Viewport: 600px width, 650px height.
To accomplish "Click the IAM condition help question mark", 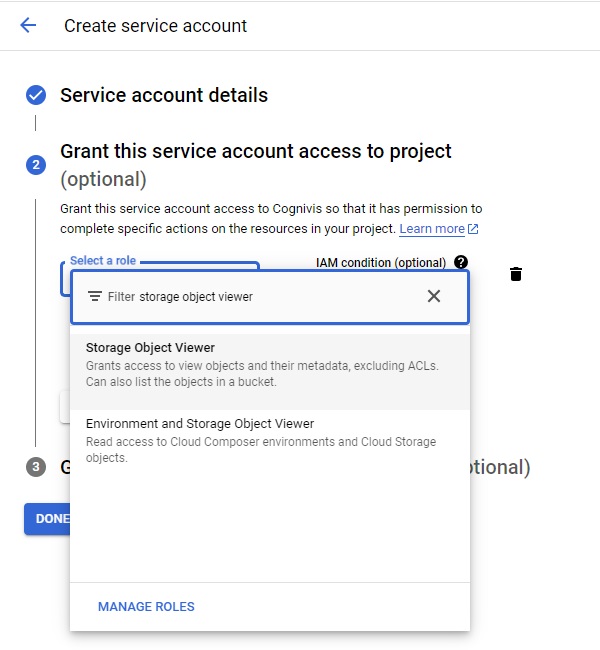I will click(460, 262).
